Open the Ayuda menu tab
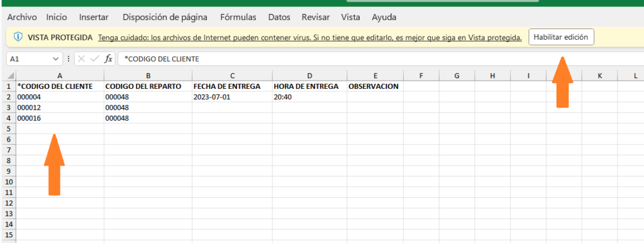 [384, 17]
